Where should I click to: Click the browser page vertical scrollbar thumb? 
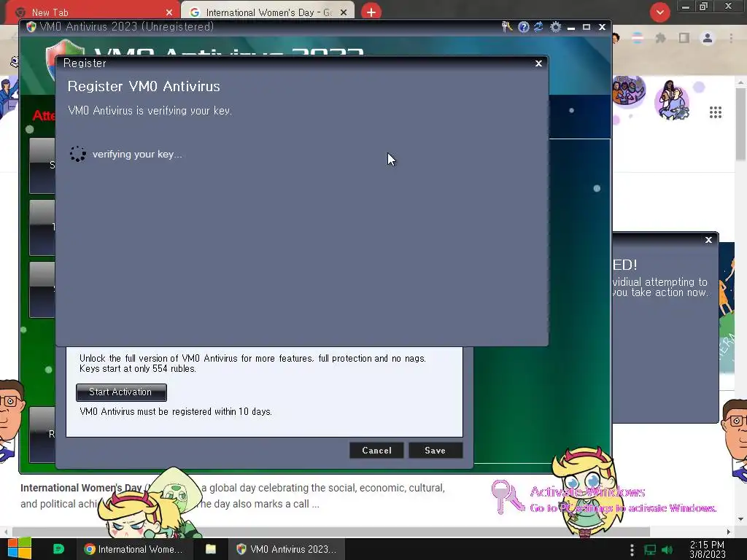(x=741, y=124)
